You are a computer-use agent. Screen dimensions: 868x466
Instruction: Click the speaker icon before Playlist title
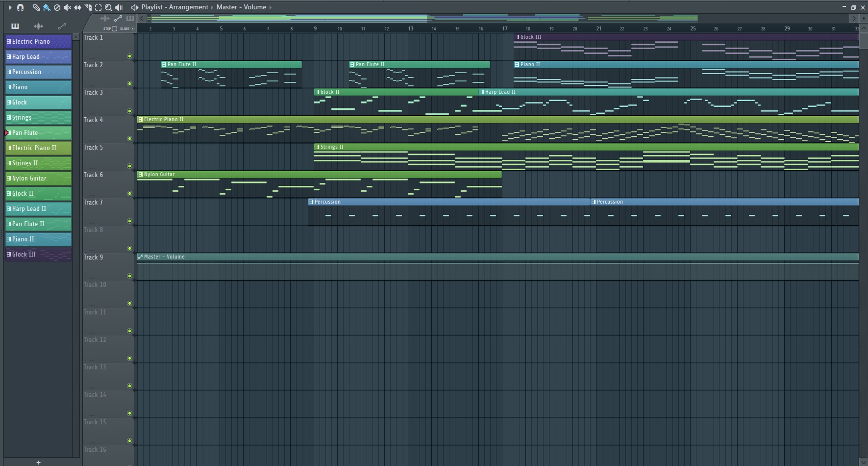[134, 7]
